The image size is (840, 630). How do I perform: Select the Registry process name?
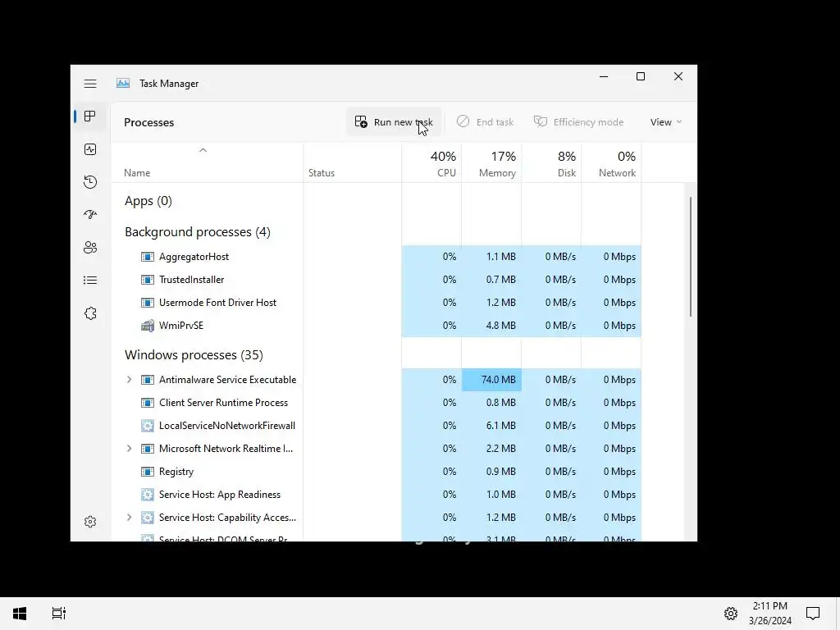pos(176,472)
